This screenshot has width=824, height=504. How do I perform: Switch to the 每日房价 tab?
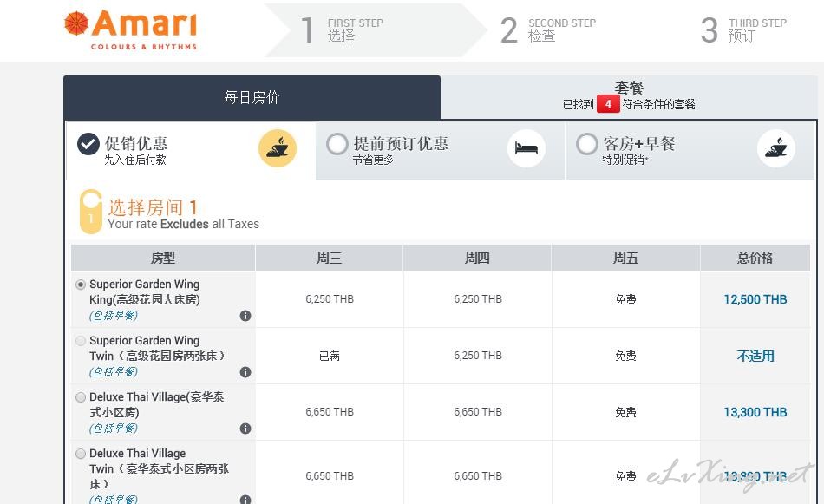tap(252, 97)
